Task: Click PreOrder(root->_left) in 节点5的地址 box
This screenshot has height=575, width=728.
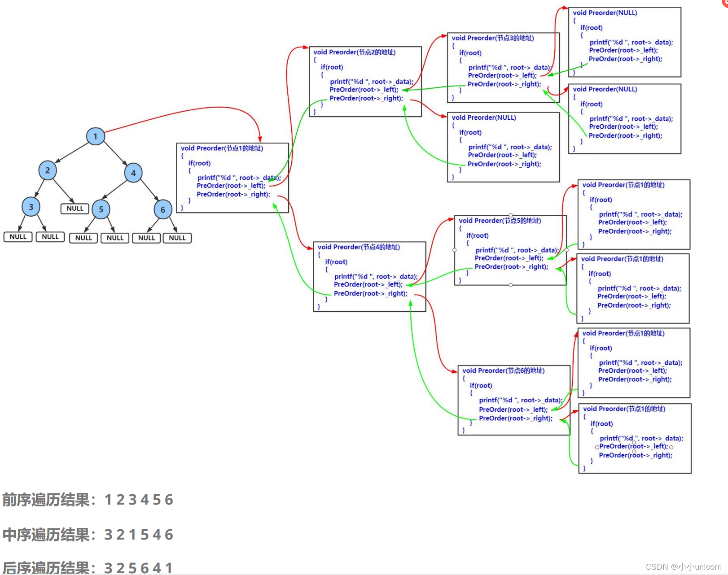Action: 509,258
